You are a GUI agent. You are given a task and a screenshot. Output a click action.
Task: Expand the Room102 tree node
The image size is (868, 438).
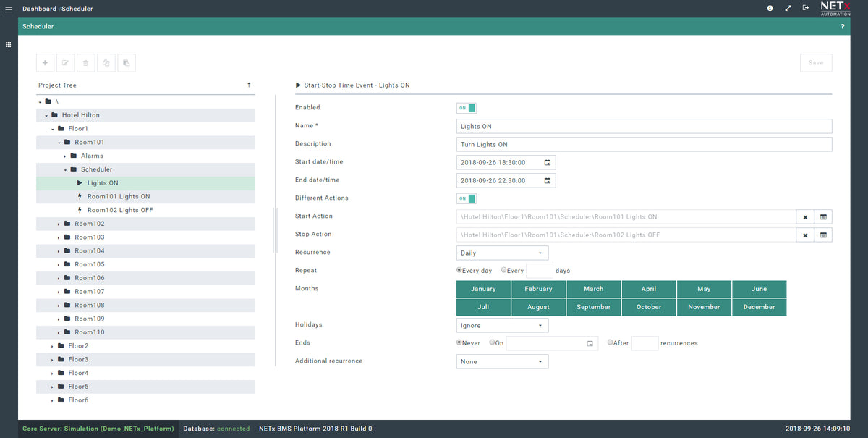[59, 224]
